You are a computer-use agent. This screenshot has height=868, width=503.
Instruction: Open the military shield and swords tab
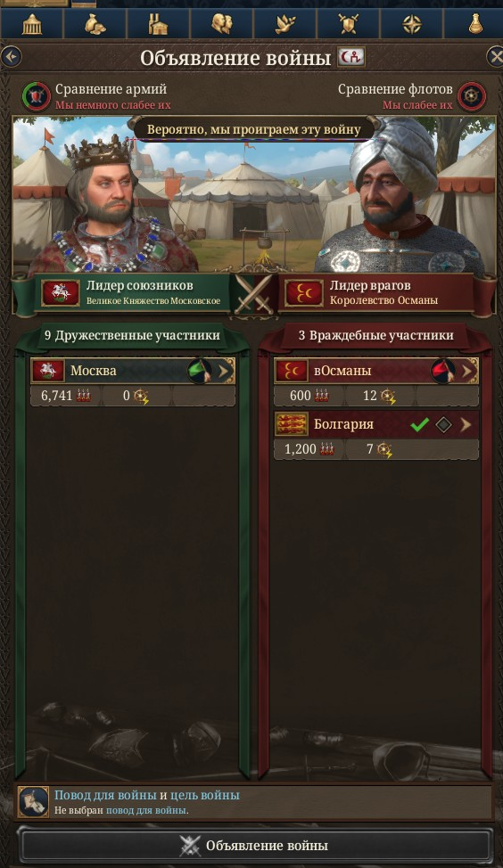point(349,24)
